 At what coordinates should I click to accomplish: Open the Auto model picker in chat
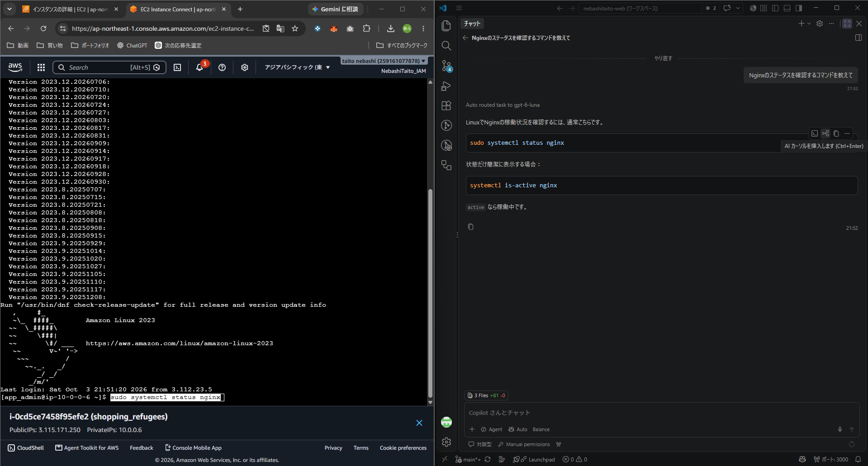point(517,429)
